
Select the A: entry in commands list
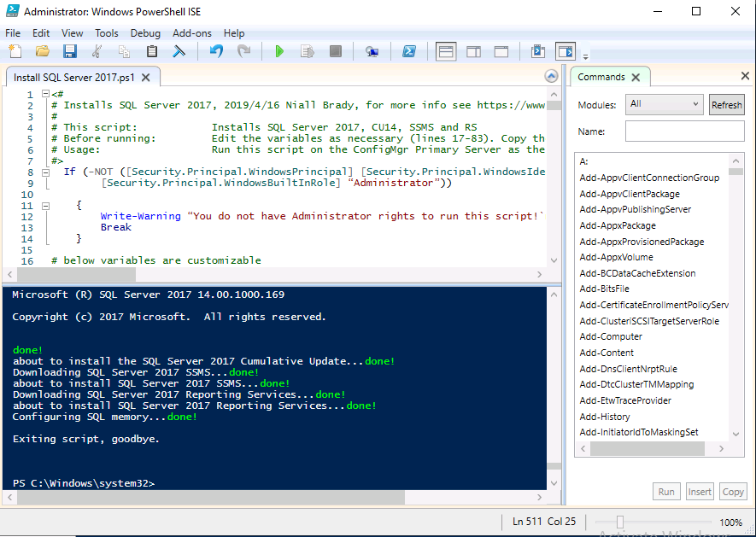click(x=583, y=161)
